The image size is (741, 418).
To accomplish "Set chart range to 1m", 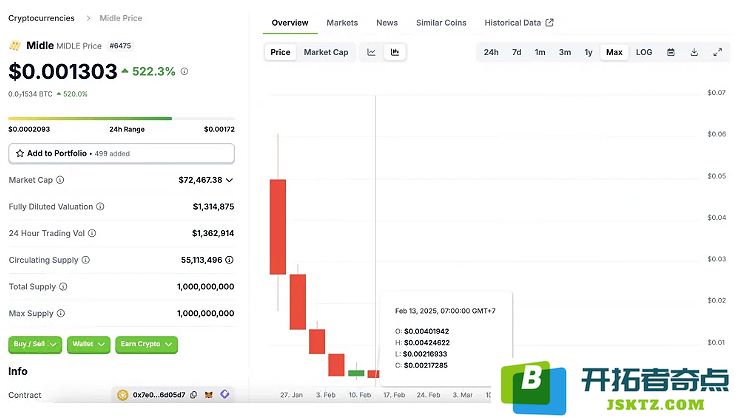I will coord(540,52).
